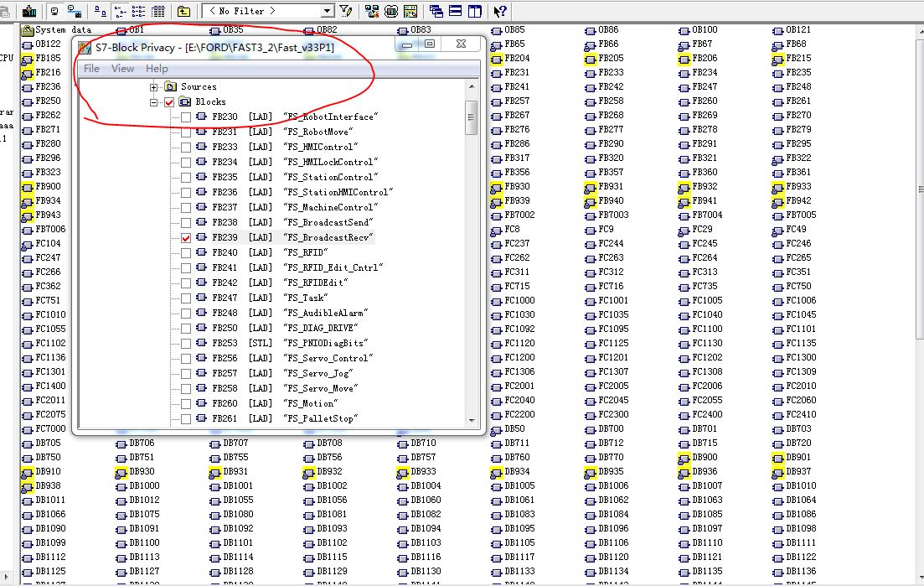The height and width of the screenshot is (586, 924).
Task: Switch to Details view icon
Action: tap(158, 11)
